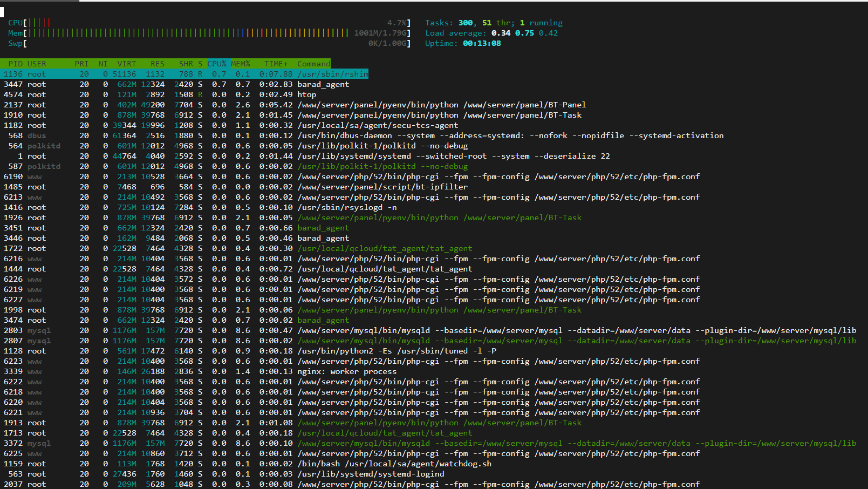The height and width of the screenshot is (489, 868).
Task: Sort by Command column header
Action: click(313, 64)
